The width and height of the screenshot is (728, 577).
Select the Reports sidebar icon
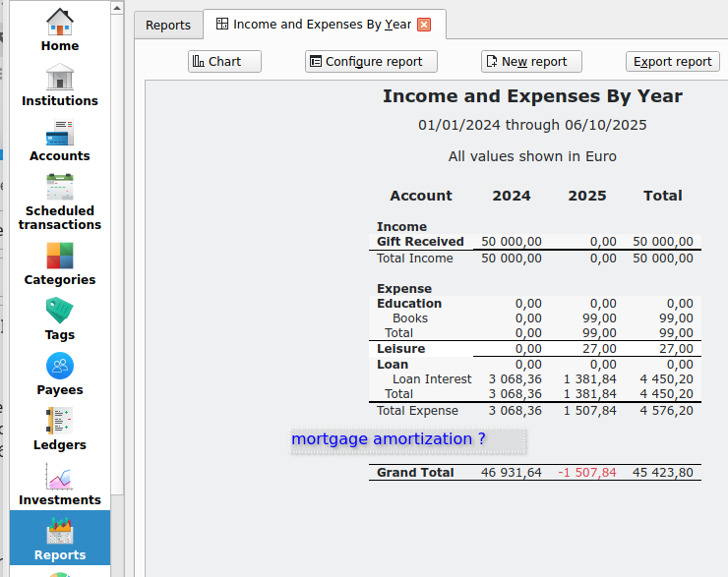[59, 539]
